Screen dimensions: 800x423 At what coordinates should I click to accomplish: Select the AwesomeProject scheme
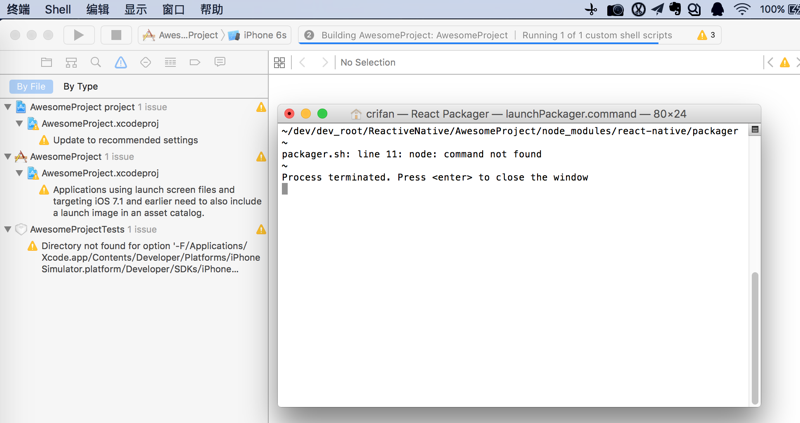coord(180,35)
